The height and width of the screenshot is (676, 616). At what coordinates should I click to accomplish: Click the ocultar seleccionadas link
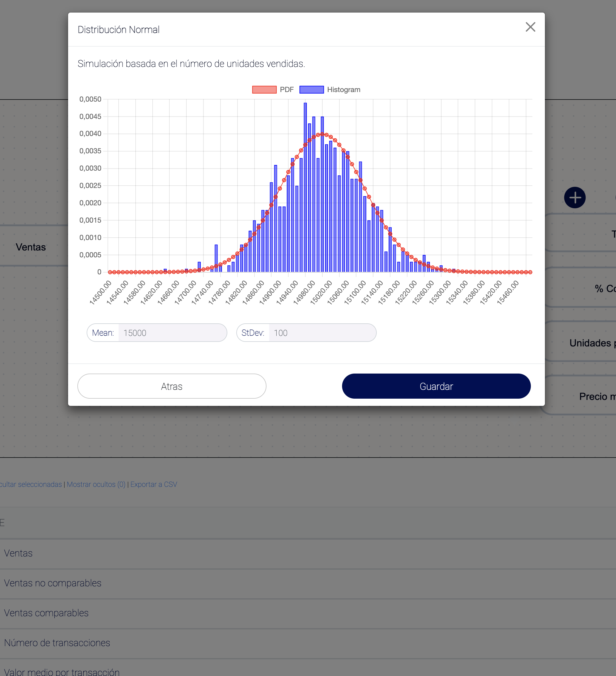pos(30,484)
